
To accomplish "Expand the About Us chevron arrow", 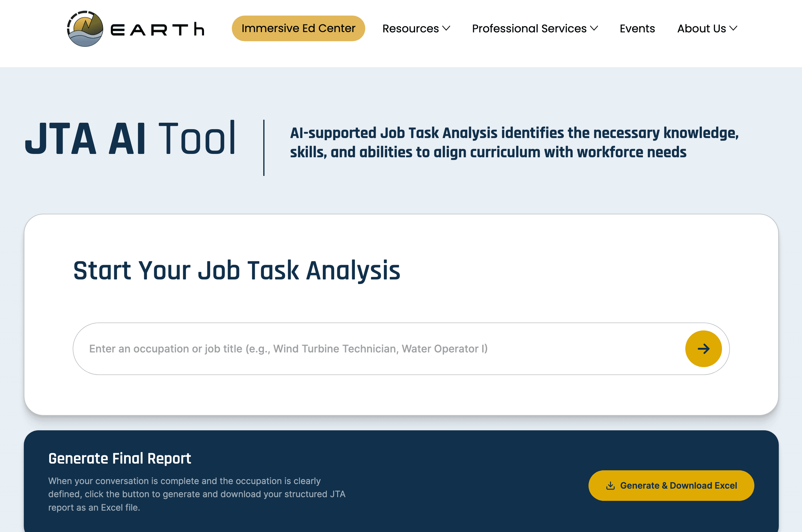I will 734,28.
